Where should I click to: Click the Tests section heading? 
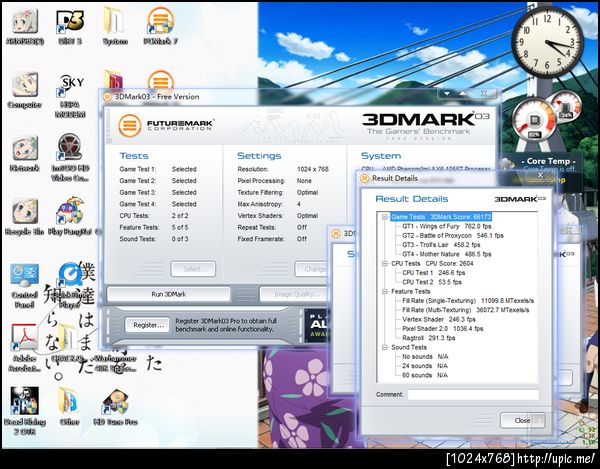(134, 156)
